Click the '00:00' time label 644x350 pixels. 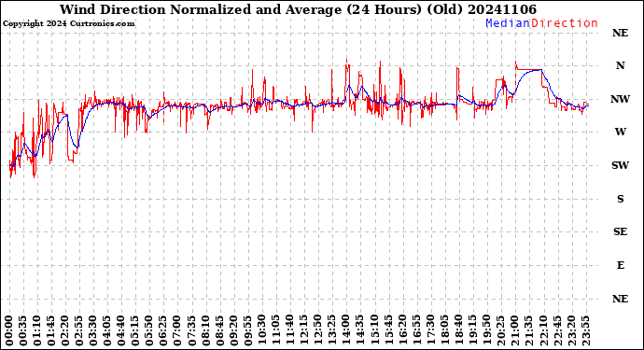[x=9, y=330]
